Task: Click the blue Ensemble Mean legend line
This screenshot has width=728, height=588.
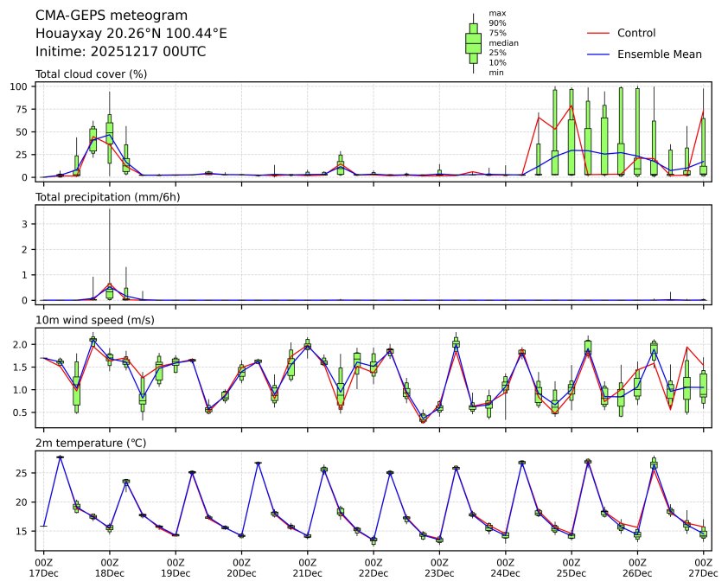Action: point(598,54)
